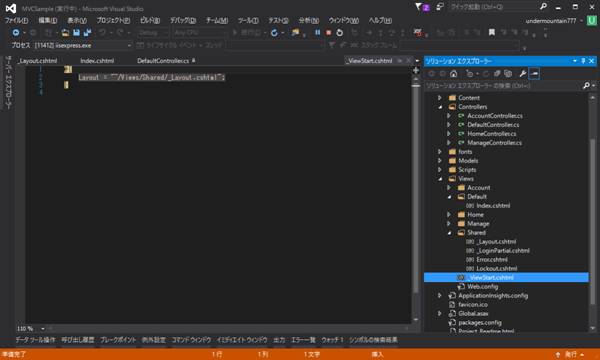This screenshot has width=600, height=360.
Task: Stop debugging with the red square icon
Action: [x=328, y=33]
